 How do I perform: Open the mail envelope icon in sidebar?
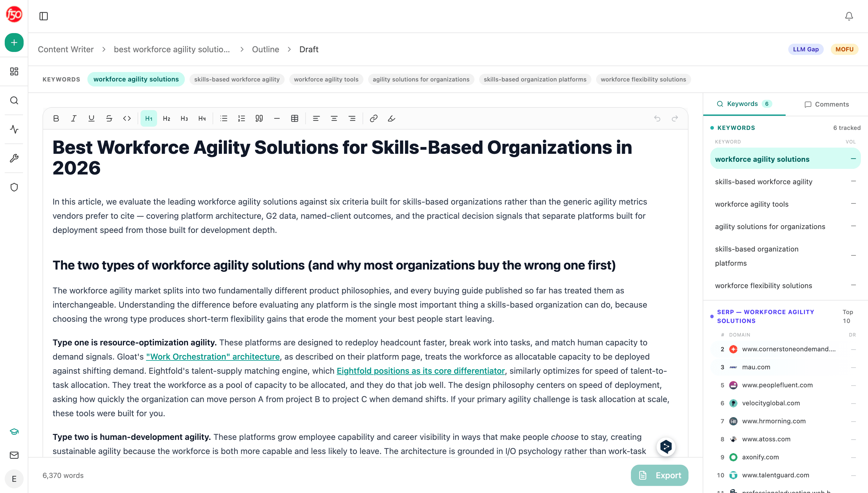coord(14,456)
